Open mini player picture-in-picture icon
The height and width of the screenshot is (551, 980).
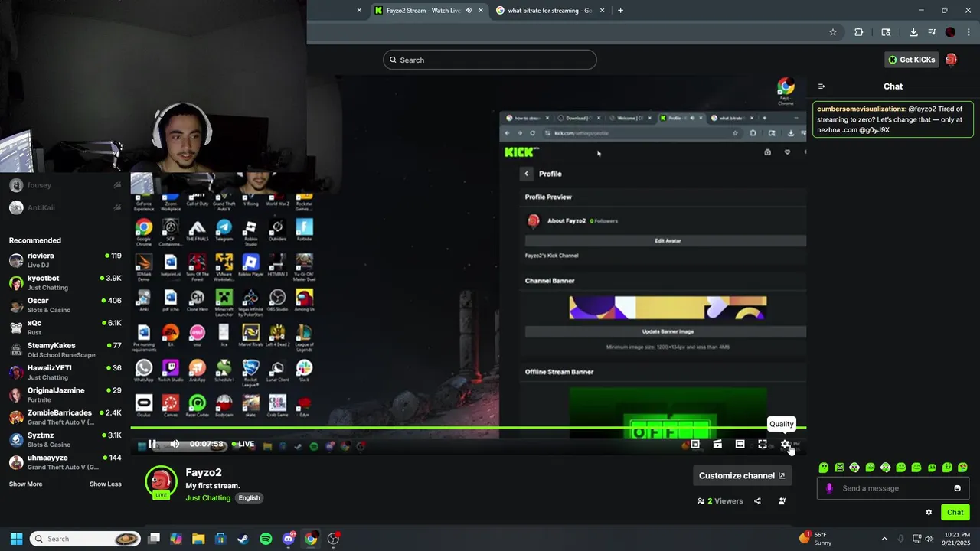pos(695,444)
